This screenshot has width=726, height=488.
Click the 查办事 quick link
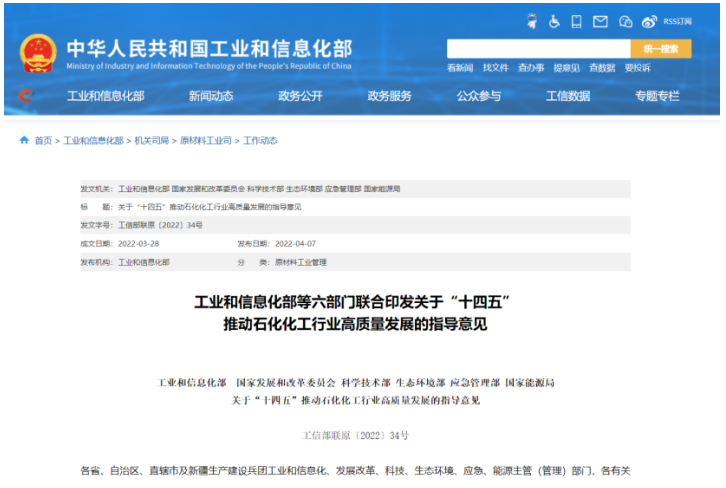(531, 68)
